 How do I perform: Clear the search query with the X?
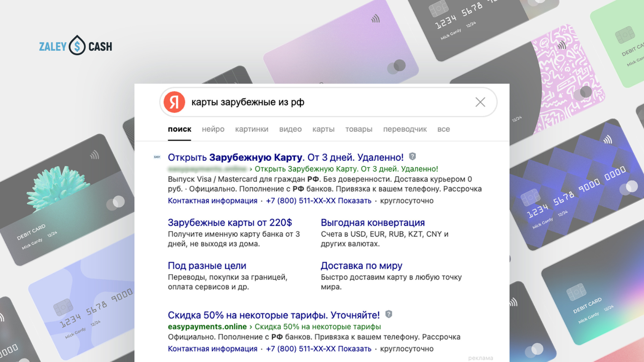pos(480,102)
